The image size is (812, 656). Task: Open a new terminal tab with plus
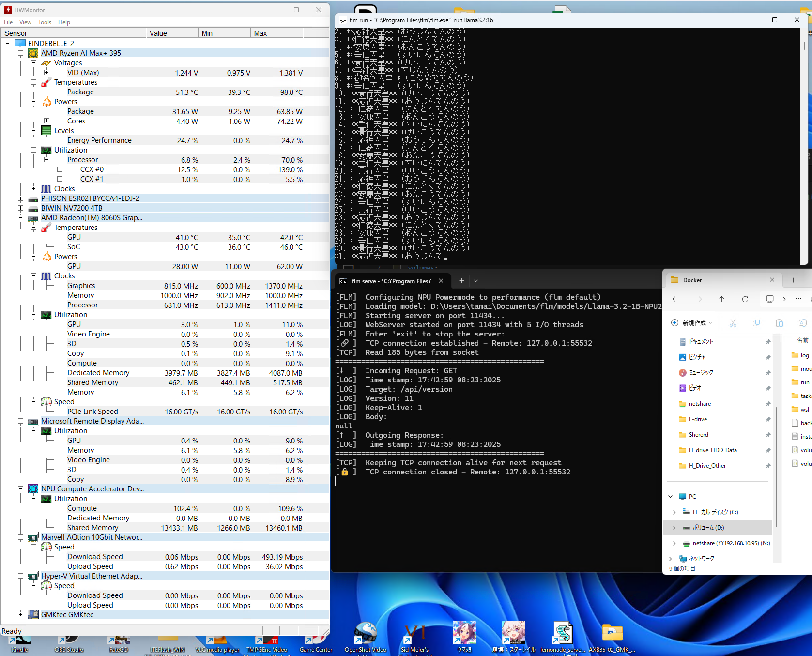[461, 281]
